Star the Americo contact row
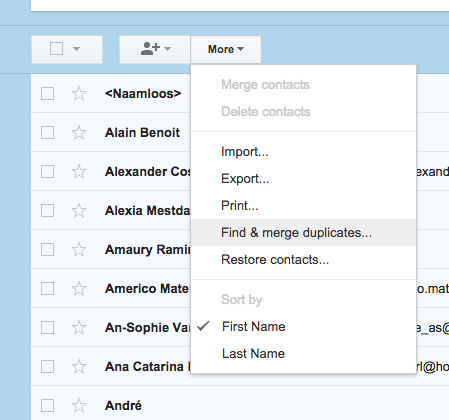Viewport: 449px width, 420px height. click(x=79, y=289)
